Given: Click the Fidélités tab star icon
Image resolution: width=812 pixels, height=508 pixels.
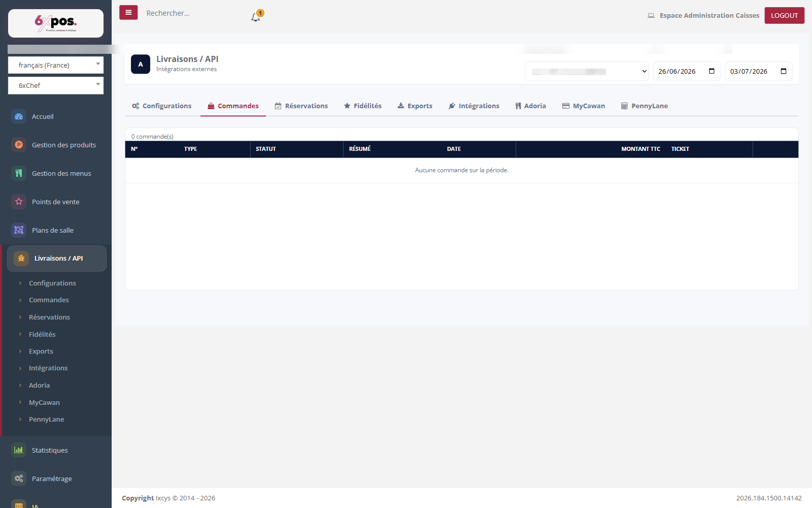Looking at the screenshot, I should 347,106.
